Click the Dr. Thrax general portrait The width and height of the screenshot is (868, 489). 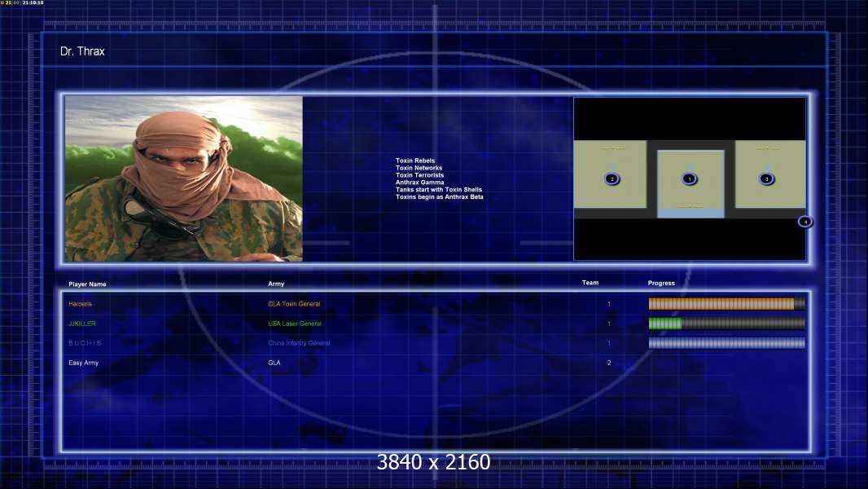[x=184, y=178]
